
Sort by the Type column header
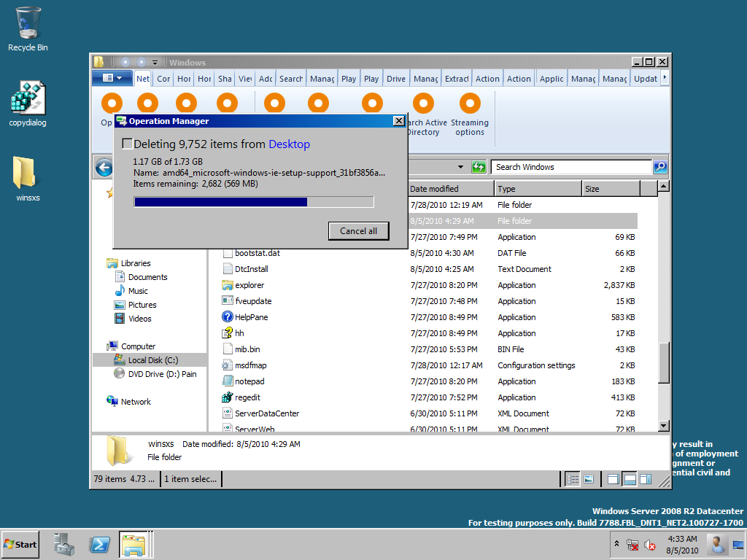point(538,189)
